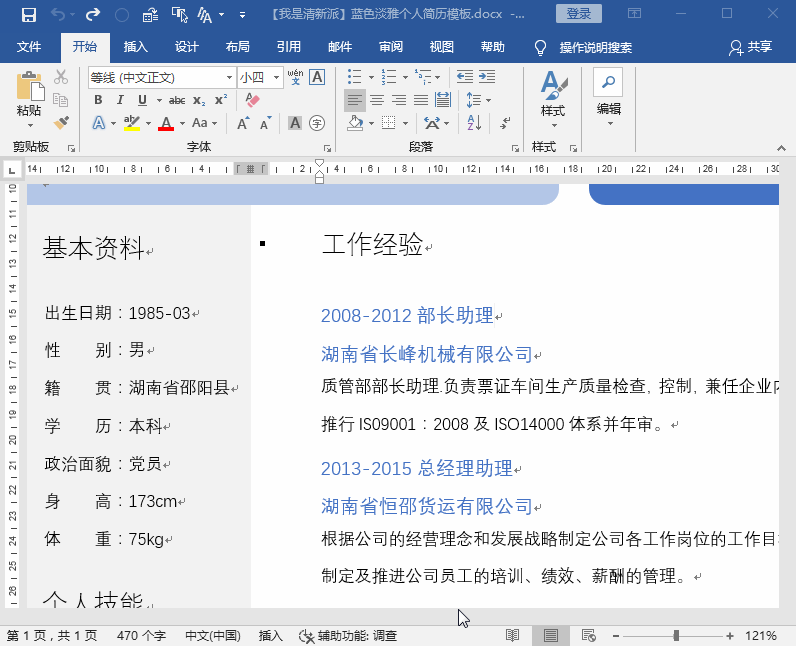Click the Increase Indent icon
Screen dimensions: 796x646
[486, 77]
